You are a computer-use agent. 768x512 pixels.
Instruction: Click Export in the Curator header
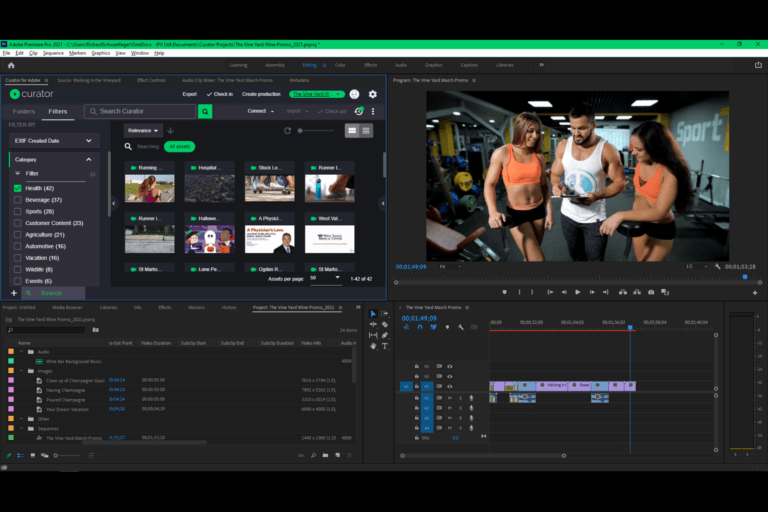coord(189,94)
